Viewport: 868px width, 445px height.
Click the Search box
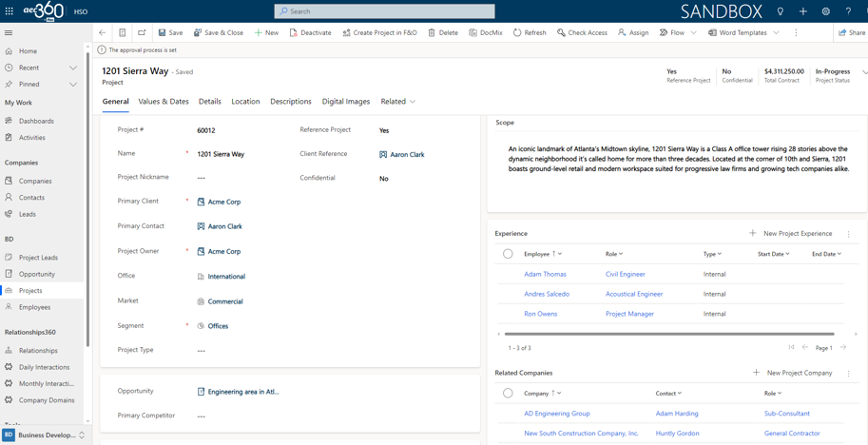pos(385,11)
